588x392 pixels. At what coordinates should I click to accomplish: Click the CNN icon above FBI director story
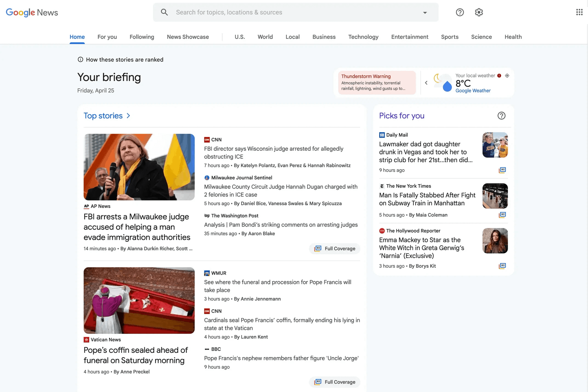(207, 140)
